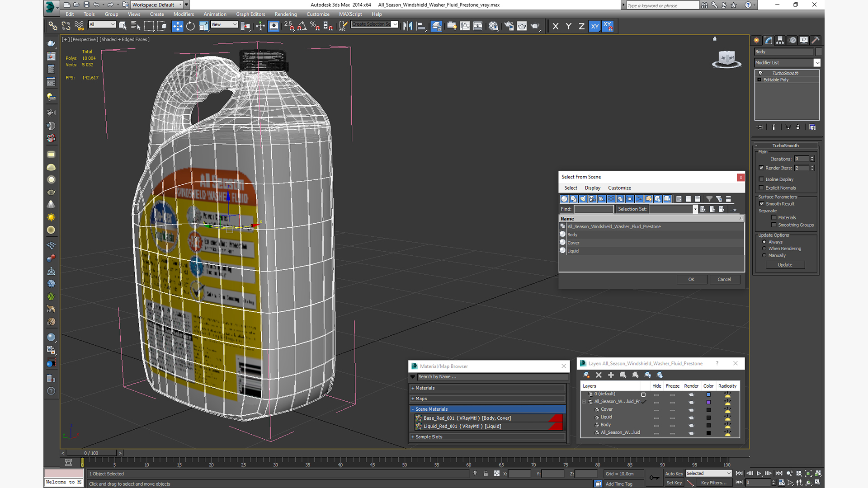Click Create New Layer plus icon
The width and height of the screenshot is (868, 488).
[x=611, y=375]
